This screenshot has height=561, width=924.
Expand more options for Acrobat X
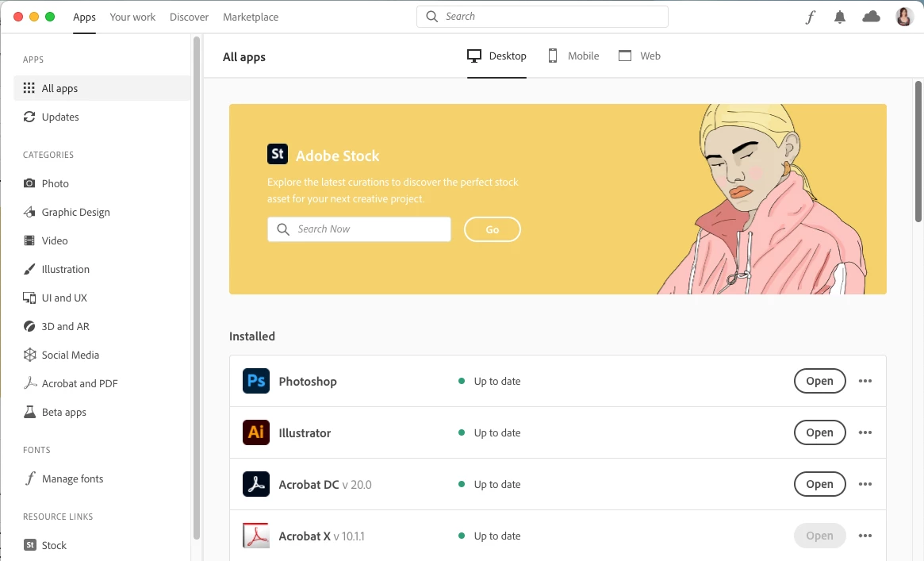pos(865,536)
